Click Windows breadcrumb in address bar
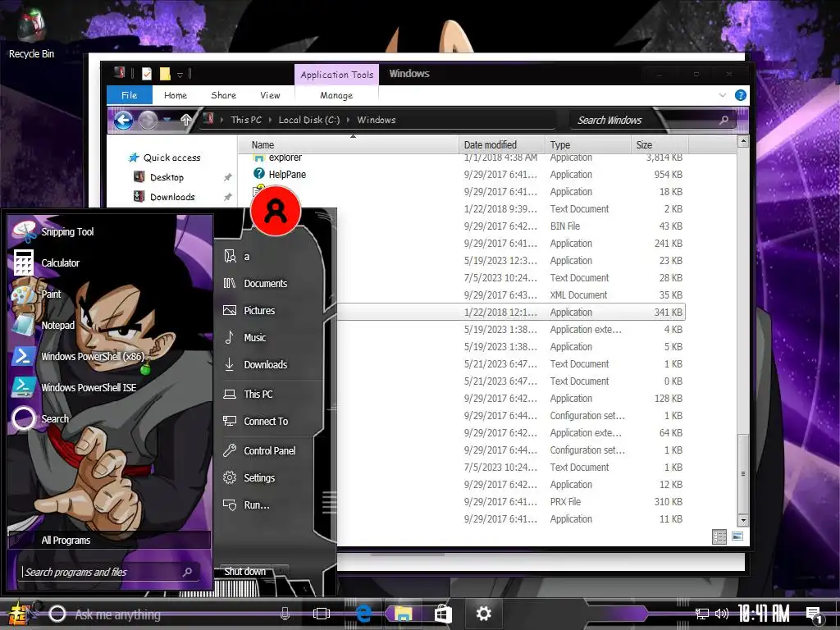 click(x=376, y=120)
